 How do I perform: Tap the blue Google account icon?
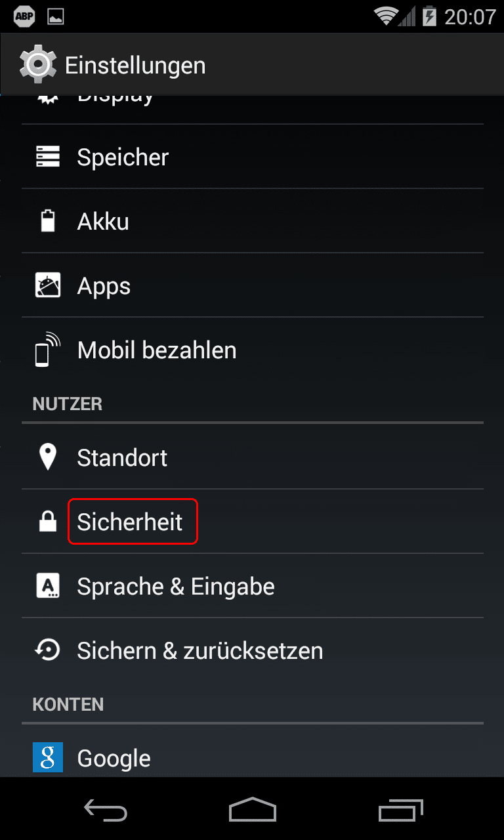coord(47,757)
